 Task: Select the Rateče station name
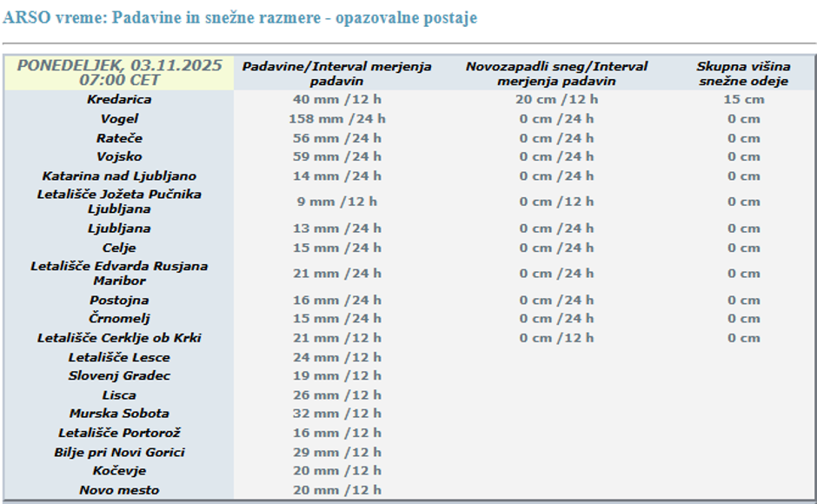pos(119,138)
